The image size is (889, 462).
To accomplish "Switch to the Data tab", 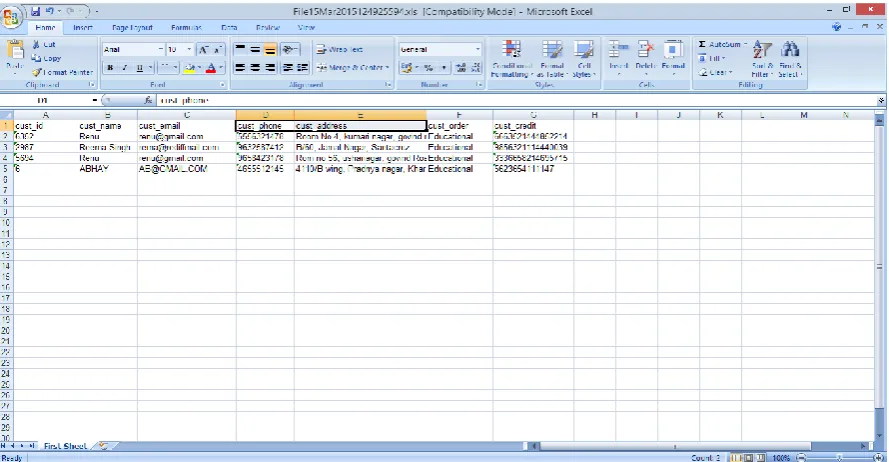I will coord(229,27).
